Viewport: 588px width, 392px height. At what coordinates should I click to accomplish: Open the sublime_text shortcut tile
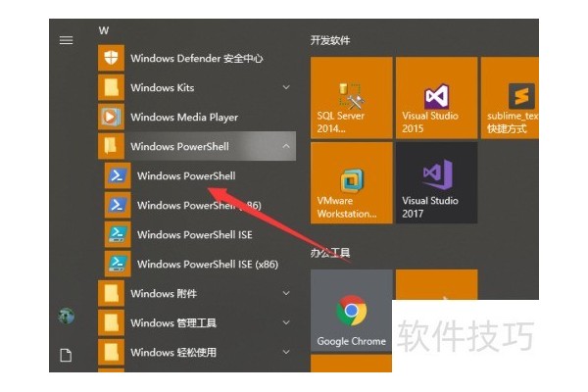coord(510,98)
